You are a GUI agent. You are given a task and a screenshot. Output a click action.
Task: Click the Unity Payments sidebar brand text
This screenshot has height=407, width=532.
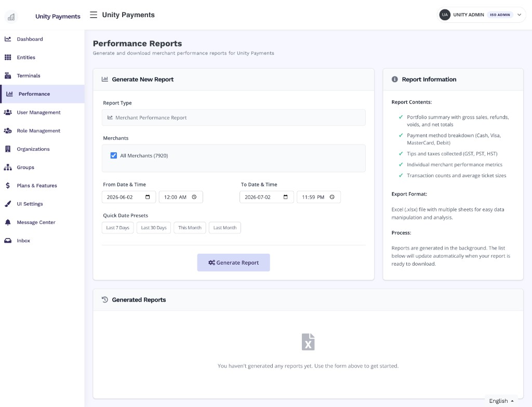pyautogui.click(x=58, y=17)
